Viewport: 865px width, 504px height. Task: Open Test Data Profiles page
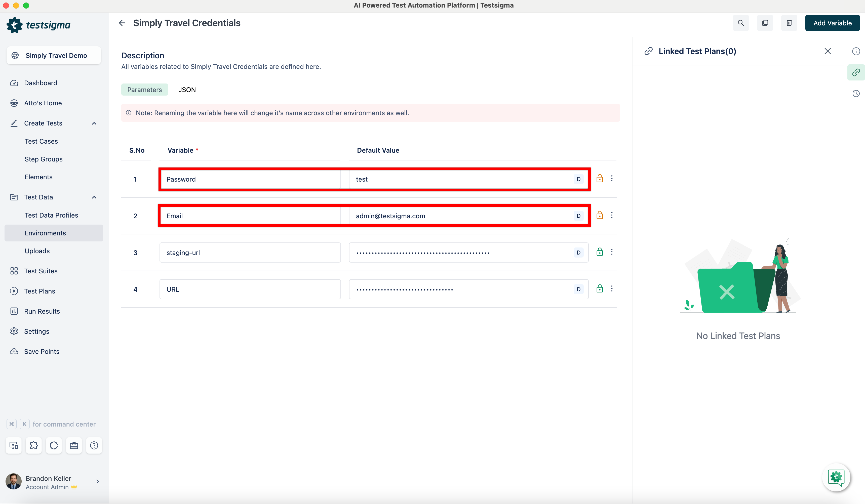click(52, 215)
